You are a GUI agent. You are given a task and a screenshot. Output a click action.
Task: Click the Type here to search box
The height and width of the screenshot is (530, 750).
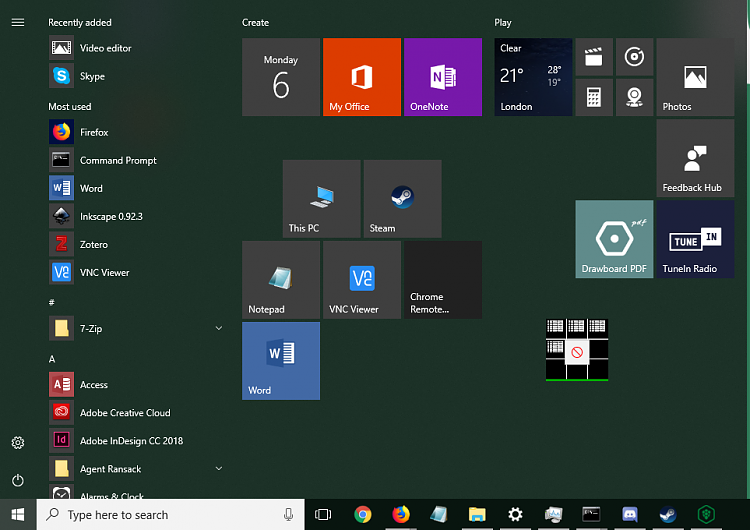[170, 515]
